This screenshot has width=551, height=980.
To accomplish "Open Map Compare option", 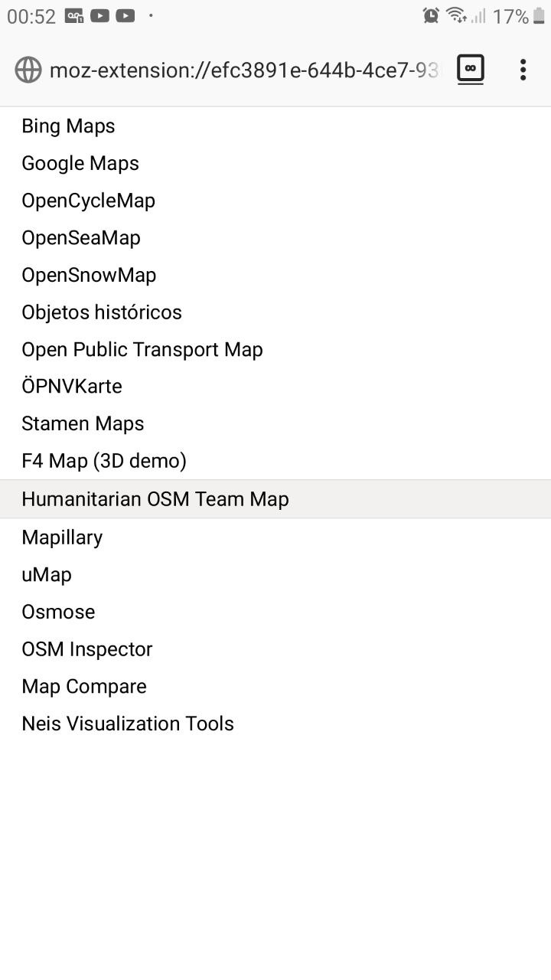I will 275,687.
